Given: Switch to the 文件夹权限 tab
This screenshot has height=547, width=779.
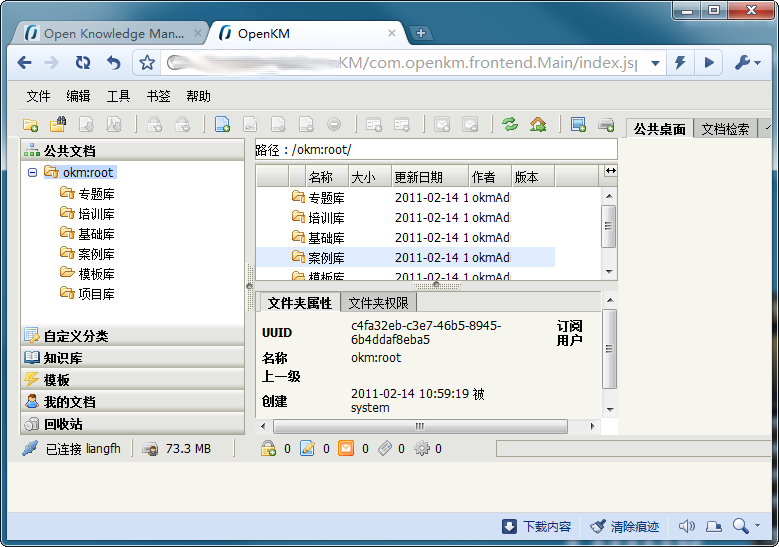Looking at the screenshot, I should 378,303.
